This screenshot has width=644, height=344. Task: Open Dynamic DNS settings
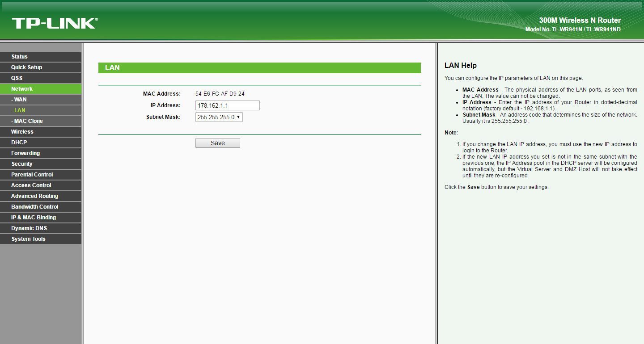pyautogui.click(x=41, y=228)
